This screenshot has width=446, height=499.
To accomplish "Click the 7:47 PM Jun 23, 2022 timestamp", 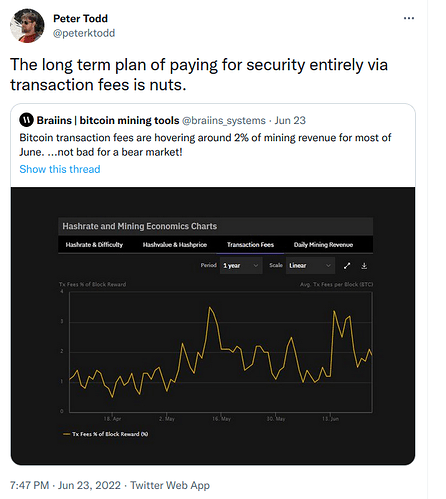I will [x=65, y=485].
